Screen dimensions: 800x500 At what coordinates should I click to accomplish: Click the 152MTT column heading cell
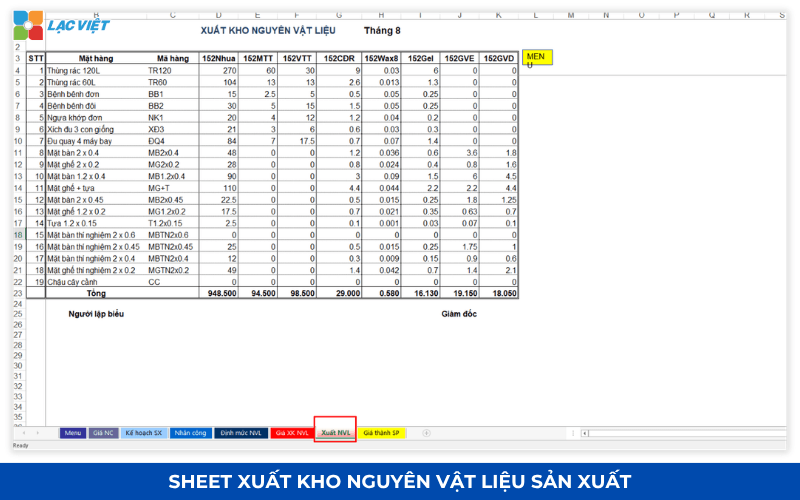click(x=258, y=58)
